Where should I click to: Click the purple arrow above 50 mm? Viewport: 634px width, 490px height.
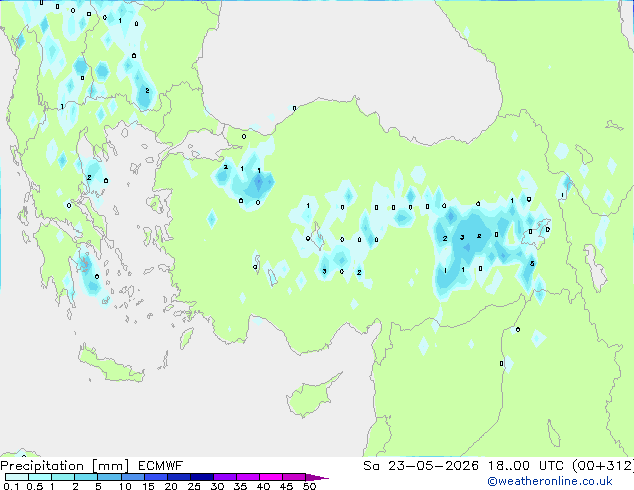click(x=317, y=477)
